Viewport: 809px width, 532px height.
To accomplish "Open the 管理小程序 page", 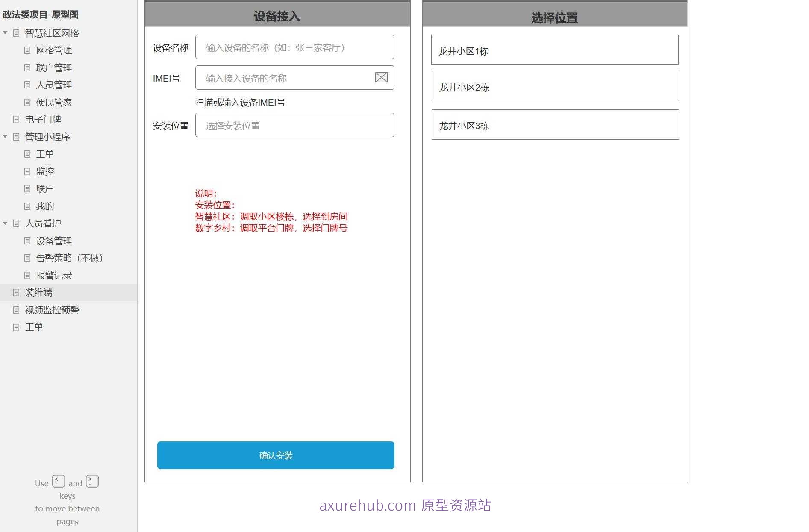I will coord(47,137).
